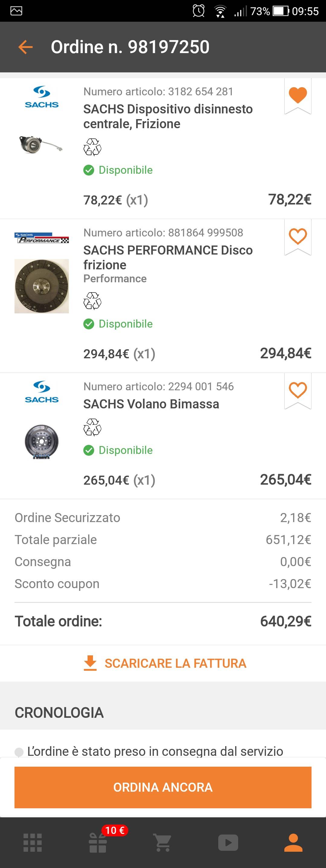
Task: Favorite the SACHS Volano Bimassa item
Action: [298, 390]
